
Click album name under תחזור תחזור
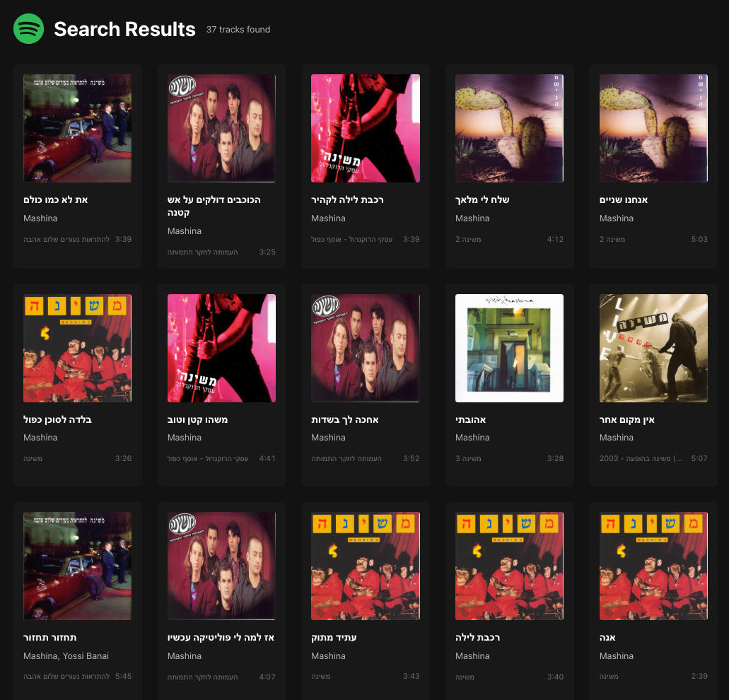pyautogui.click(x=66, y=676)
